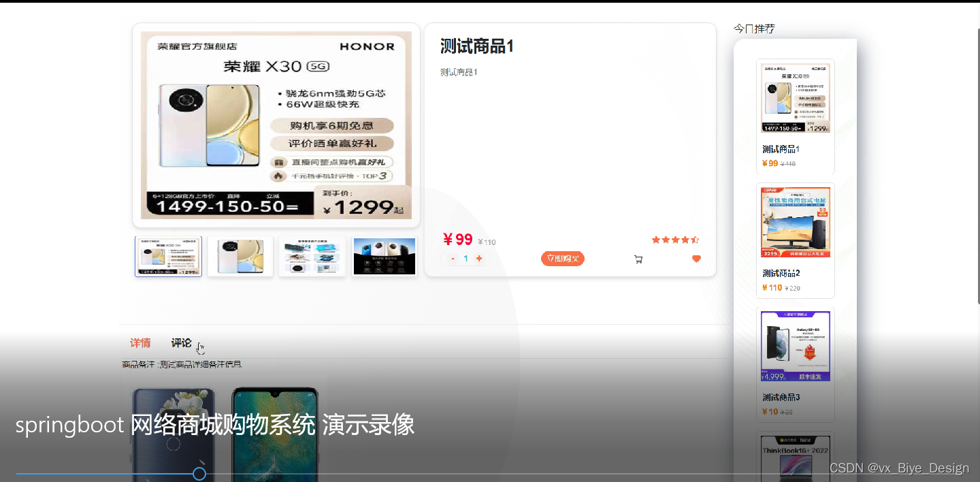
Task: Decrease quantity with the minus button
Action: pyautogui.click(x=453, y=259)
